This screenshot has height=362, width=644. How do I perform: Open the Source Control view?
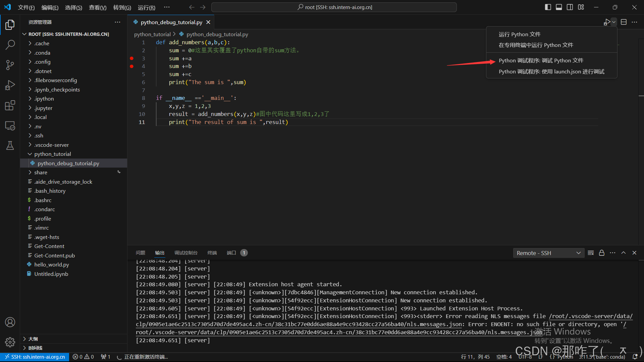coord(10,65)
